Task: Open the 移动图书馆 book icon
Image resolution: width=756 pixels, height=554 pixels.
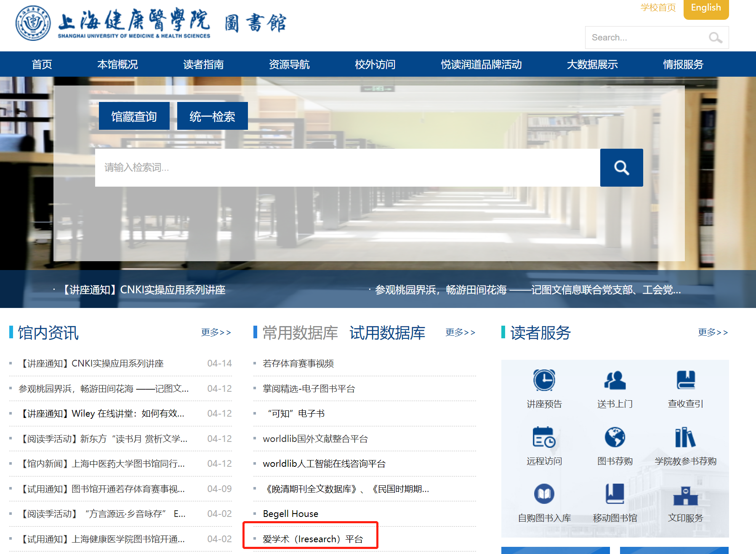Action: tap(615, 494)
